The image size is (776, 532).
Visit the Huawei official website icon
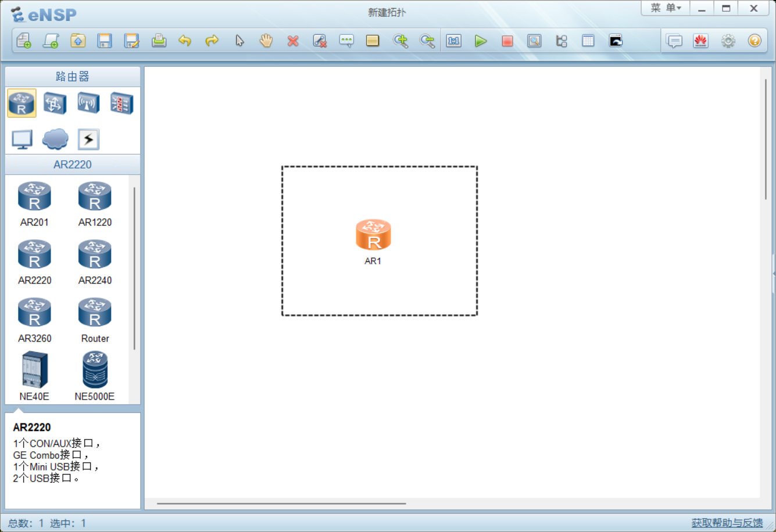701,41
